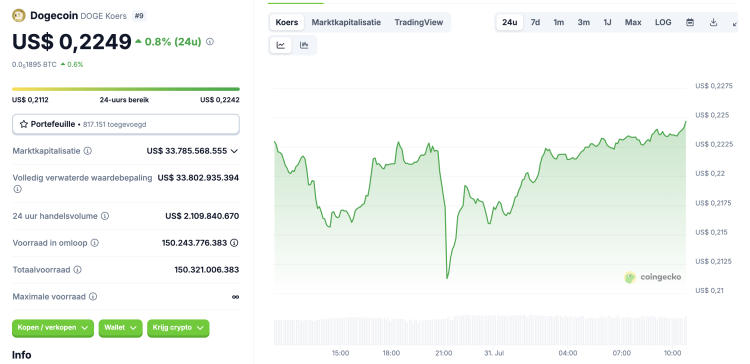
Task: Open Krijg crypto dropdown
Action: click(178, 328)
